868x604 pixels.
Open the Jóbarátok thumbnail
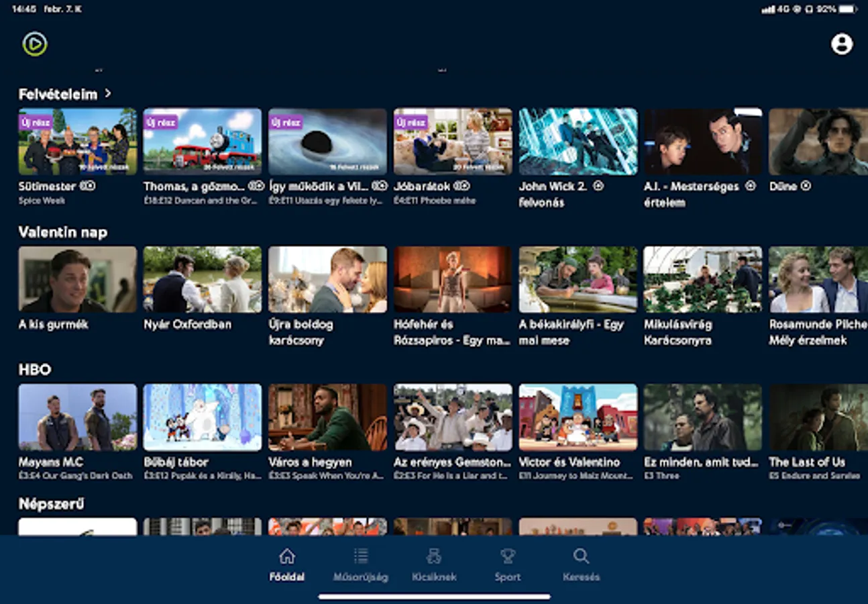(453, 142)
